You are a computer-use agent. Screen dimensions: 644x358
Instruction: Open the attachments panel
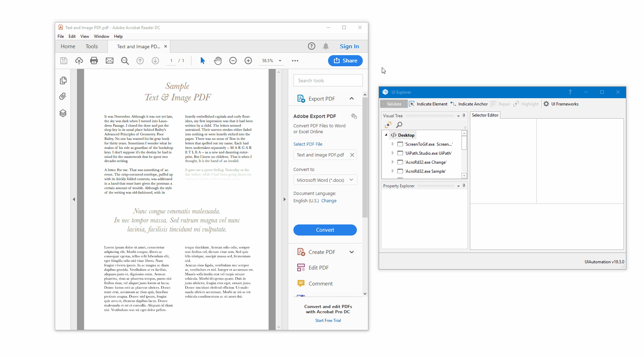[63, 96]
